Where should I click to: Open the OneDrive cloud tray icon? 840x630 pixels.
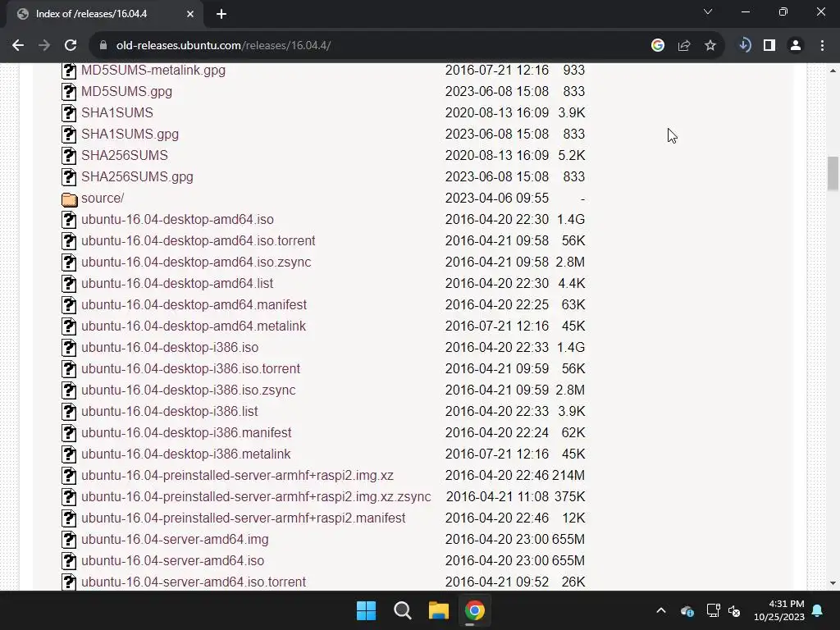click(x=687, y=610)
